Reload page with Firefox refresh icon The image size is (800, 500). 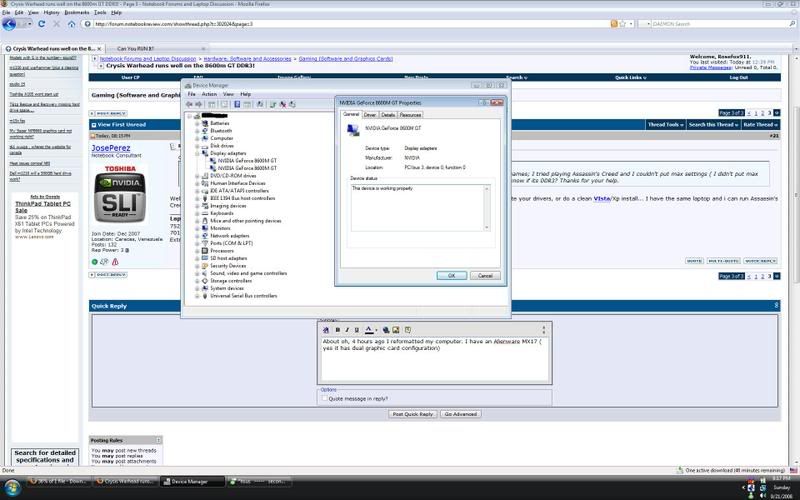point(41,24)
